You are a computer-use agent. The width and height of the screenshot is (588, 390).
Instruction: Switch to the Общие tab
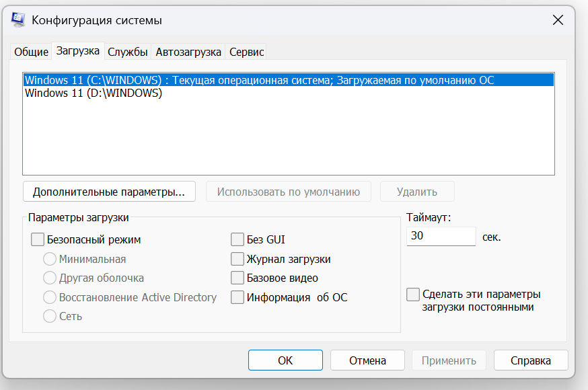31,52
